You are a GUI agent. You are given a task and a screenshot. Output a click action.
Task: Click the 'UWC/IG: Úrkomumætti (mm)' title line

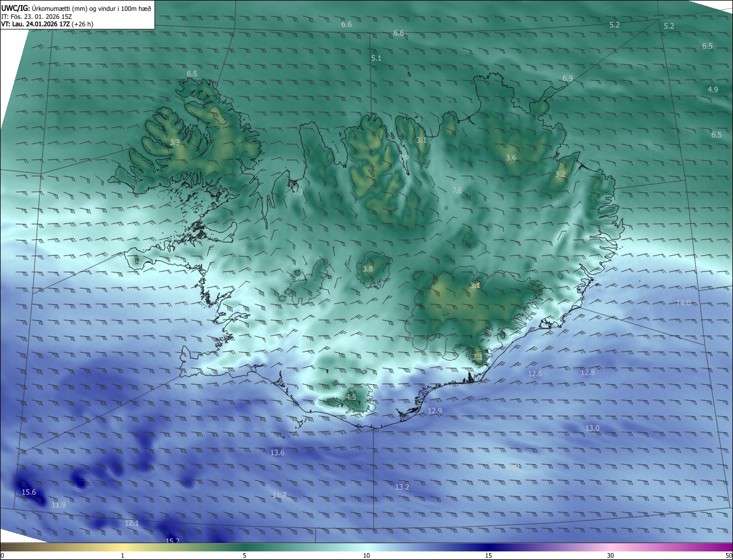click(76, 8)
